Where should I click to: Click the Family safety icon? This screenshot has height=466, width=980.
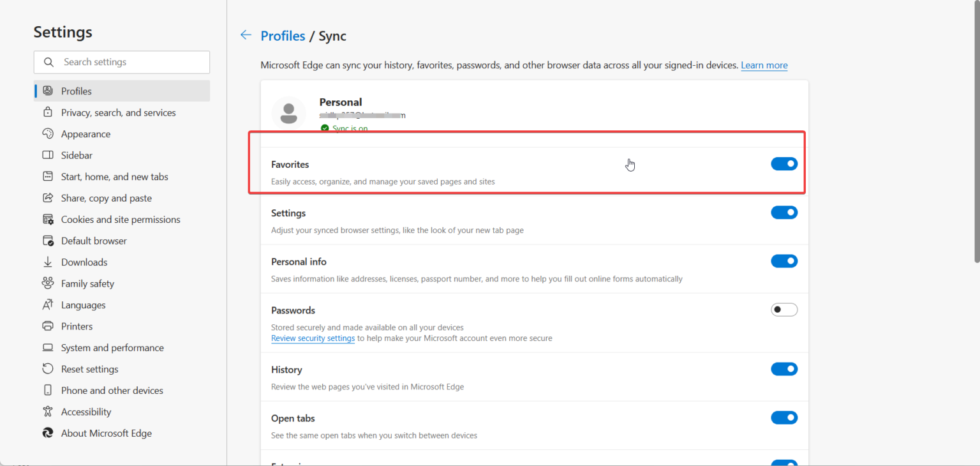[x=48, y=283]
